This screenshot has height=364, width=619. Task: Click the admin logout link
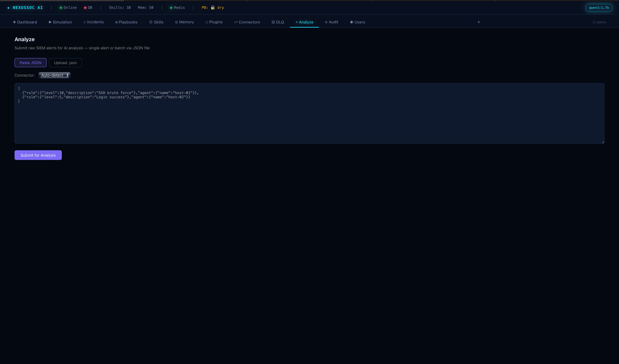[599, 22]
